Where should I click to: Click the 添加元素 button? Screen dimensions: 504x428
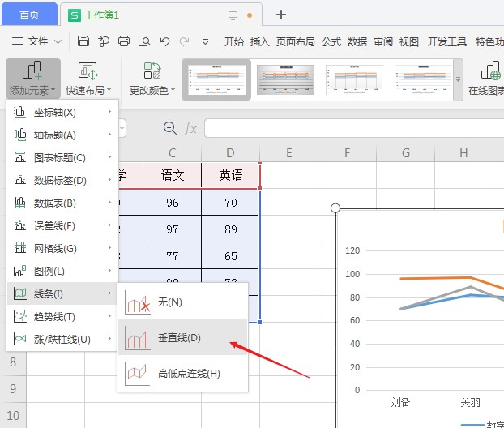[x=32, y=79]
